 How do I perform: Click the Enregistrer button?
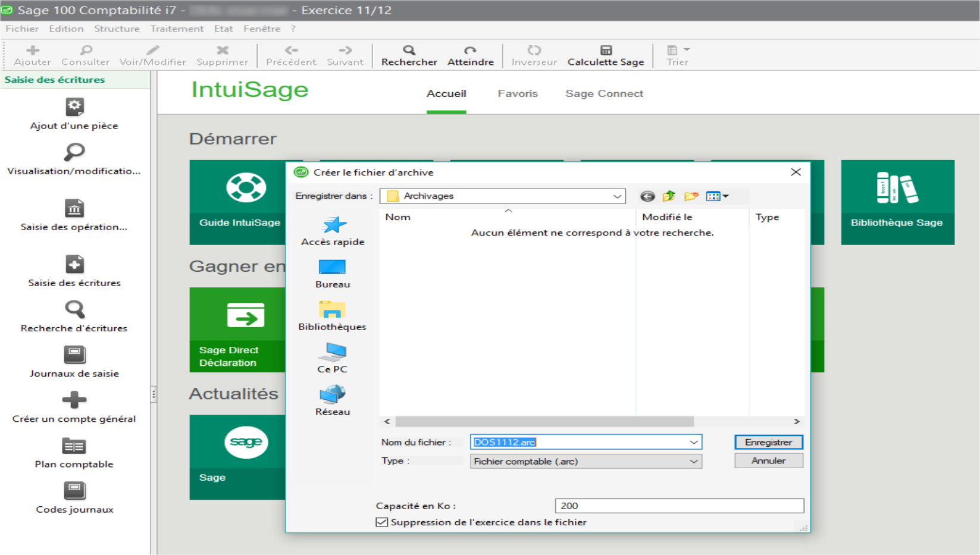[768, 442]
